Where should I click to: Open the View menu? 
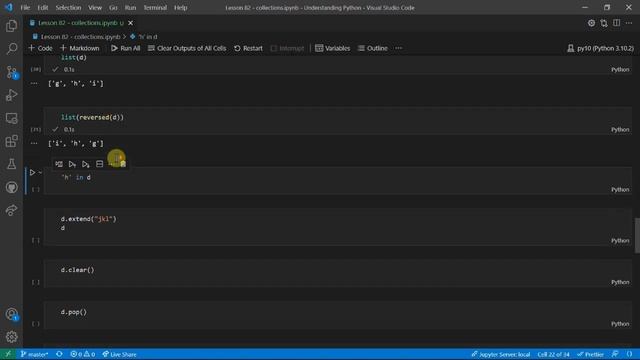pyautogui.click(x=95, y=8)
